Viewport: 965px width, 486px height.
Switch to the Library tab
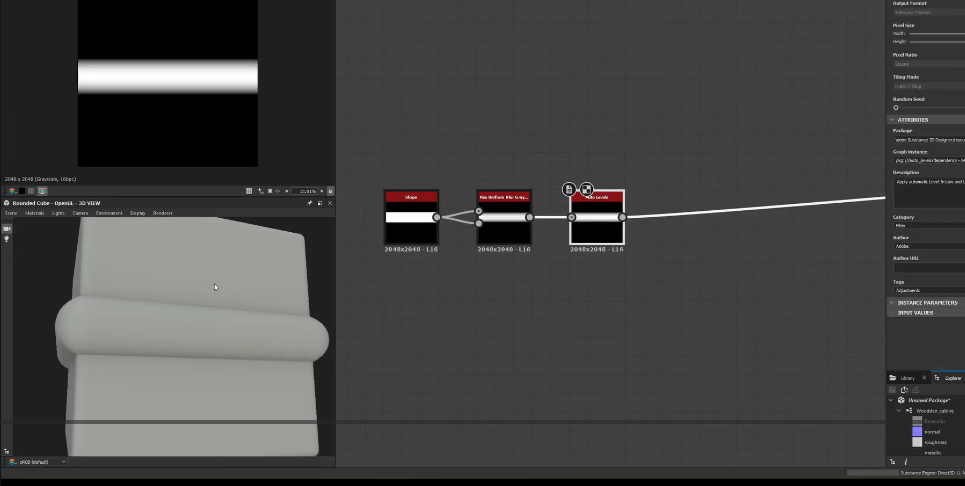[907, 378]
